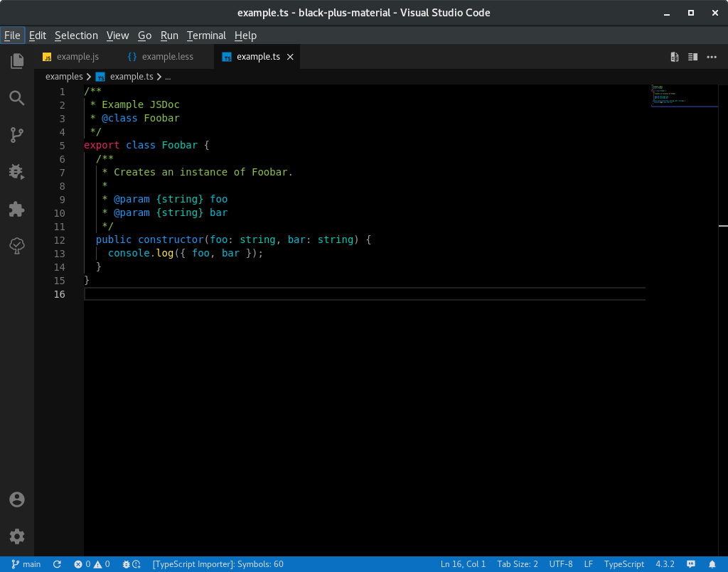Open the test/checkmark view in activity bar

(x=17, y=246)
